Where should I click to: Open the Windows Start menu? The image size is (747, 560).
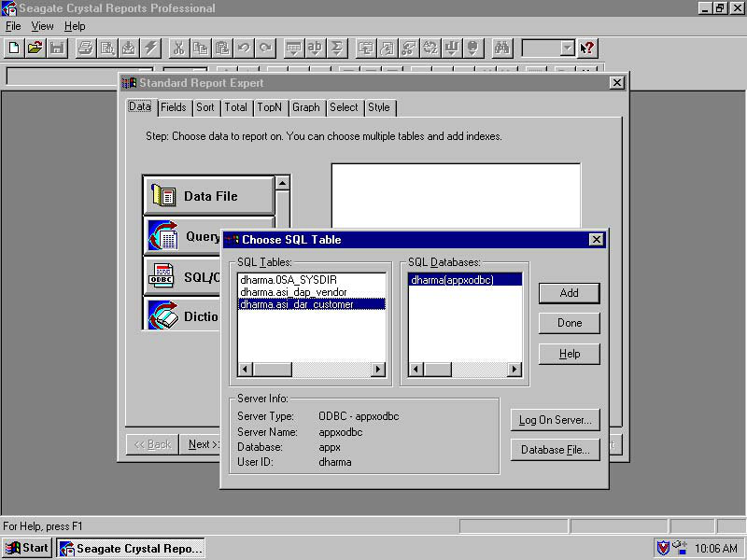tap(27, 548)
